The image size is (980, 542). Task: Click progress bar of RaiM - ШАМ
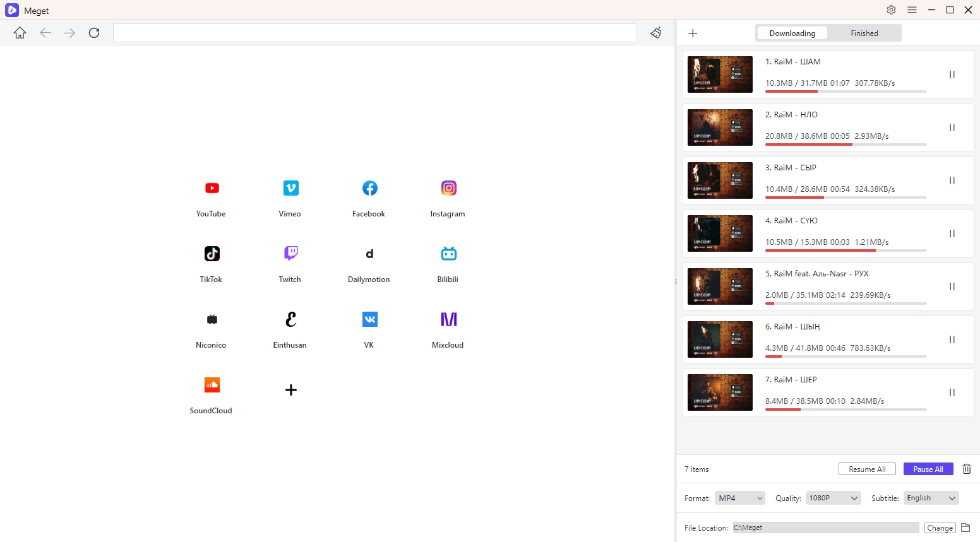click(846, 91)
